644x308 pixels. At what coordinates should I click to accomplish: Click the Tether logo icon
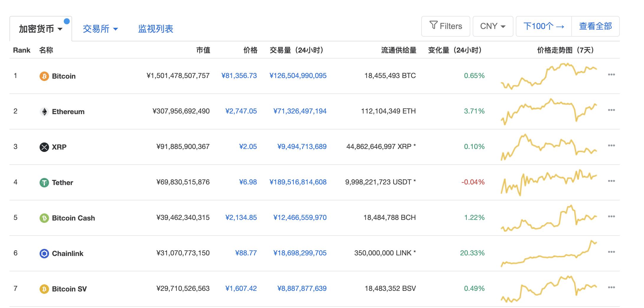[x=44, y=183]
